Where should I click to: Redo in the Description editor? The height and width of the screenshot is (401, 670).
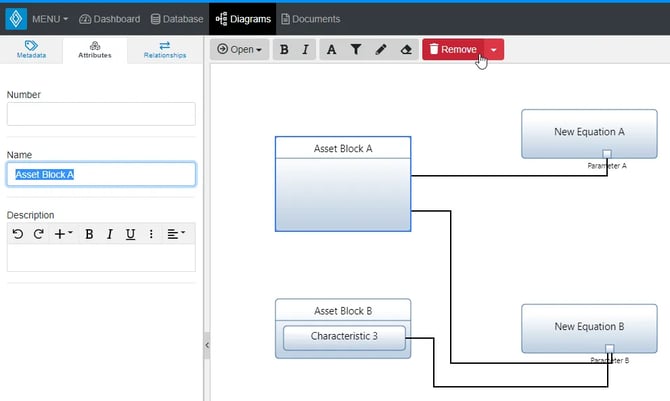(38, 234)
